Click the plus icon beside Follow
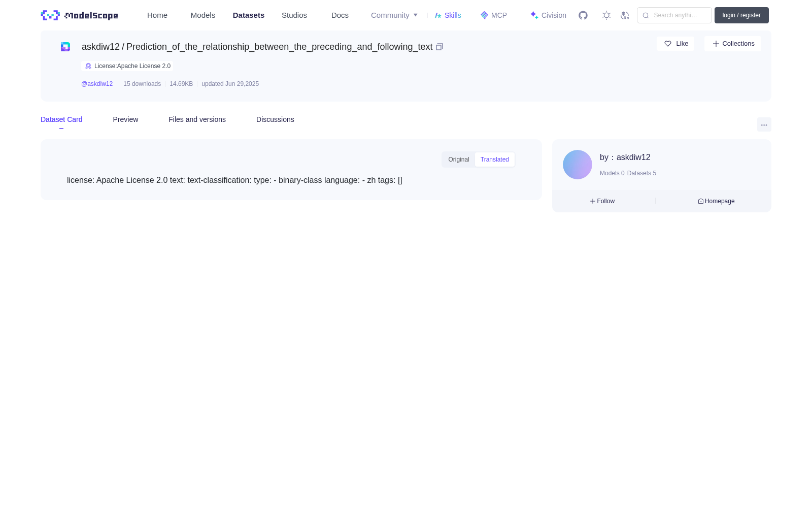The height and width of the screenshot is (508, 812). 593,201
